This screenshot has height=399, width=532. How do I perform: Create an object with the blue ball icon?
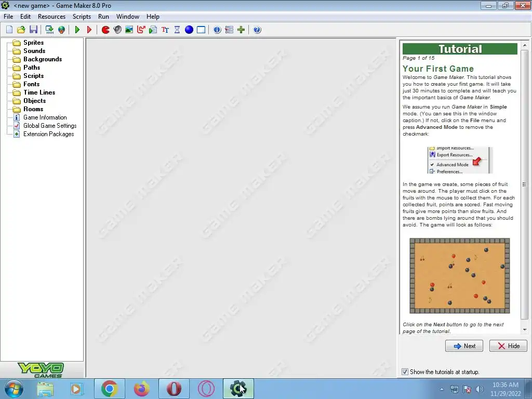(189, 30)
